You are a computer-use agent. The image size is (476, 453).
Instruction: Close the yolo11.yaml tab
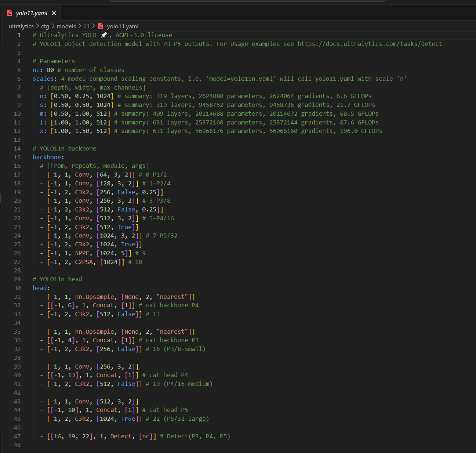[54, 13]
